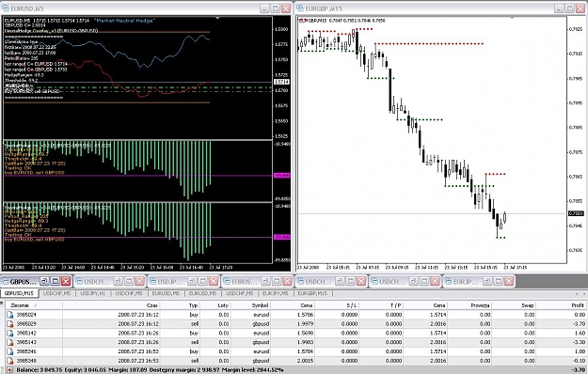588x374 pixels.
Task: Sort orders by Typ column
Action: coord(180,305)
